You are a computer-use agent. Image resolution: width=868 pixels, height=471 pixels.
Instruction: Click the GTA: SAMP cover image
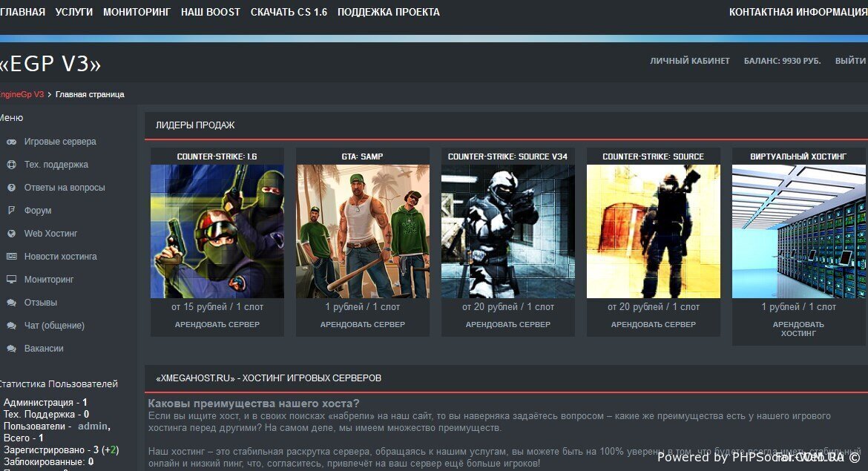coord(363,231)
